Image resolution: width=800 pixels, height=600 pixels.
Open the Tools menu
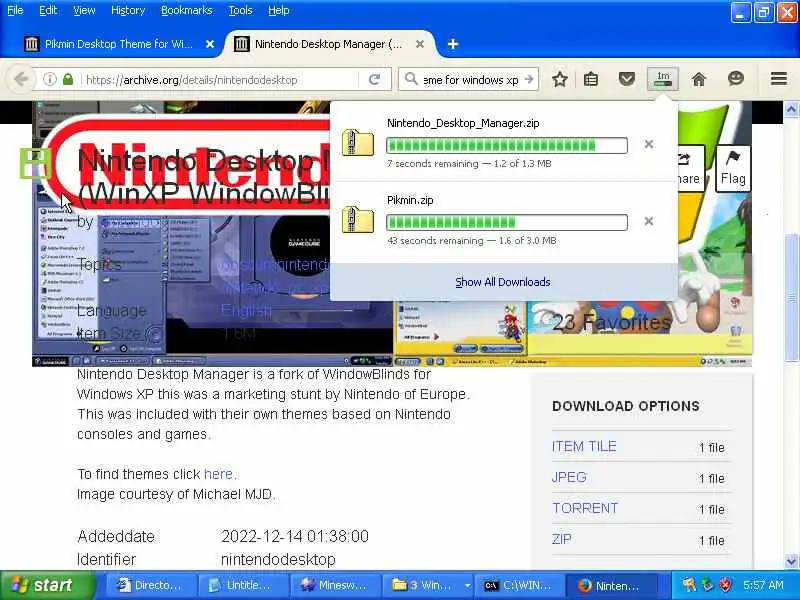point(240,10)
